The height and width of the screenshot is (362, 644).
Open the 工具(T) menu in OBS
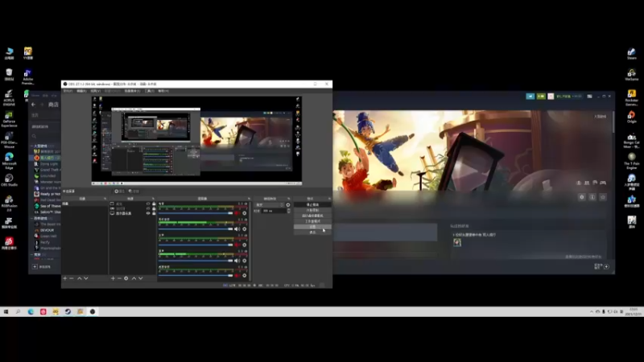[x=150, y=91]
